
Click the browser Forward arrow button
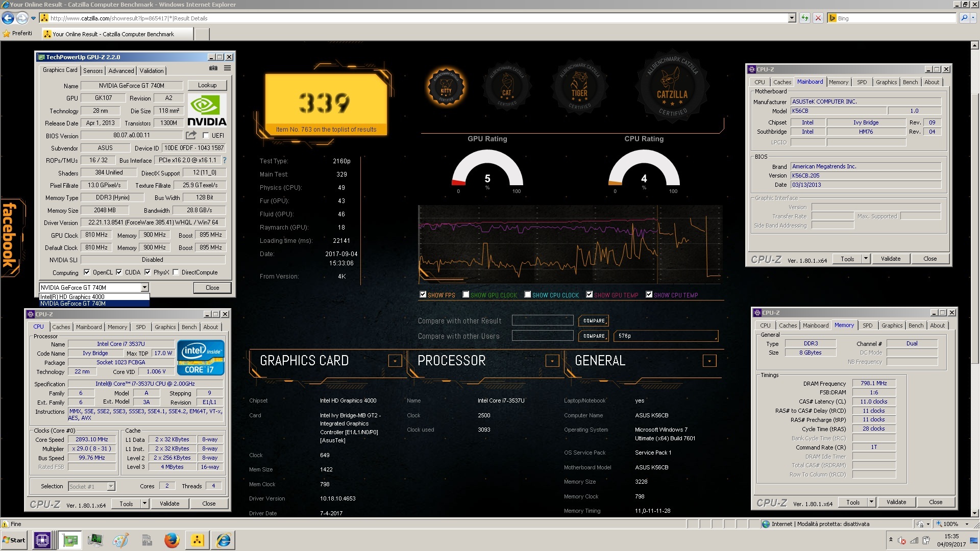coord(22,18)
